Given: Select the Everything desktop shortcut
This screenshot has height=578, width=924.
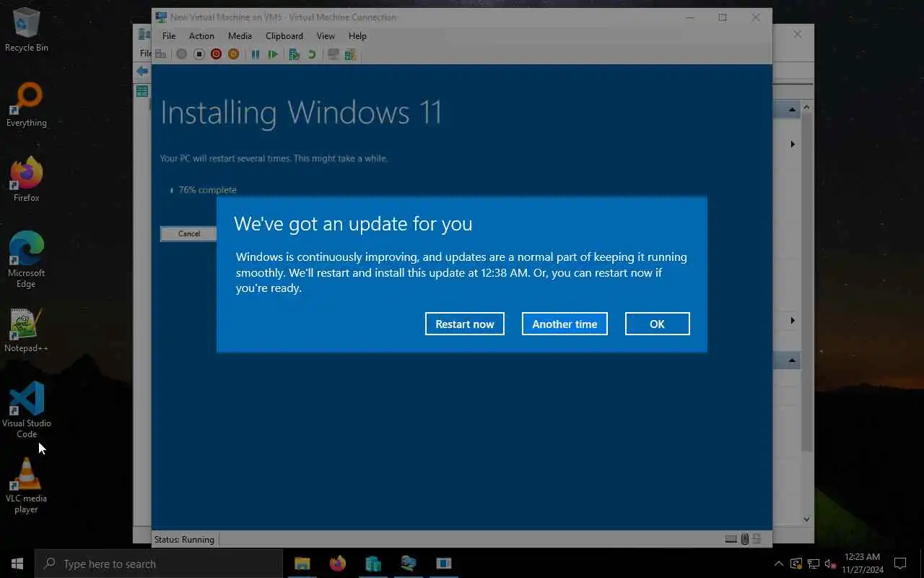Looking at the screenshot, I should (27, 105).
